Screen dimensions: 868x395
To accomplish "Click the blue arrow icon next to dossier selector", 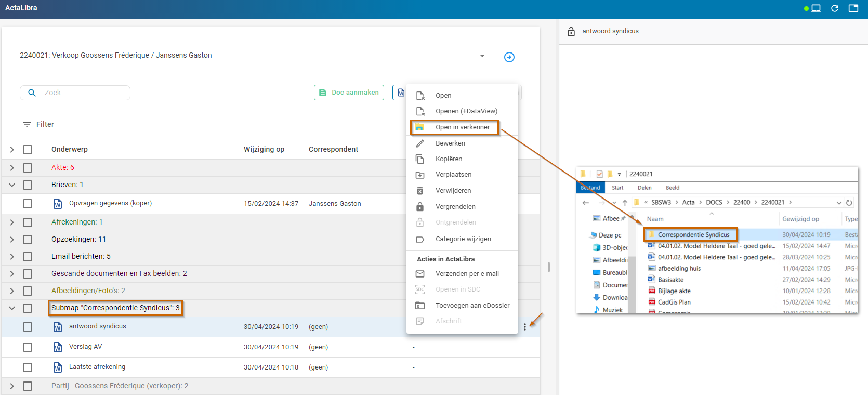I will click(509, 57).
